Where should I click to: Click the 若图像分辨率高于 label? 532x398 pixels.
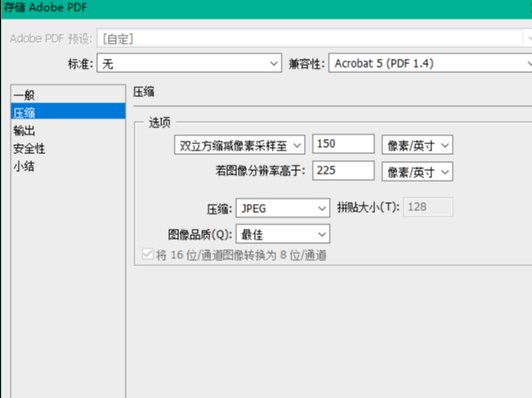coord(260,171)
